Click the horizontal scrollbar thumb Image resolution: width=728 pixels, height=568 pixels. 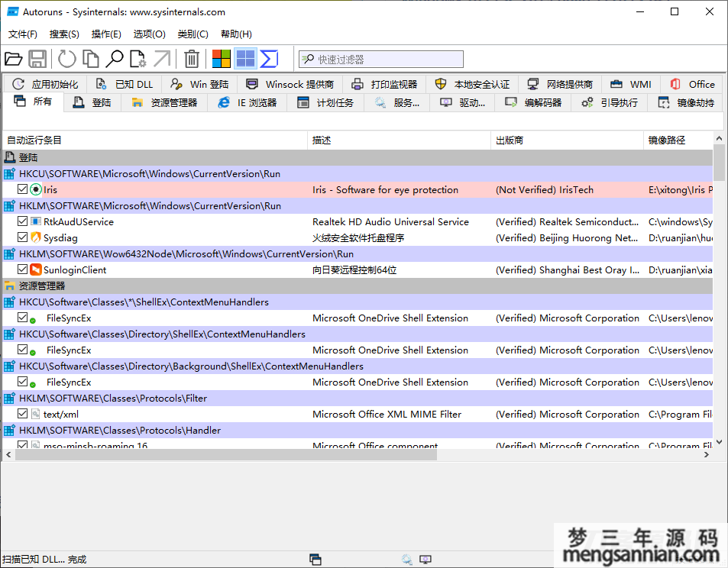tap(226, 455)
